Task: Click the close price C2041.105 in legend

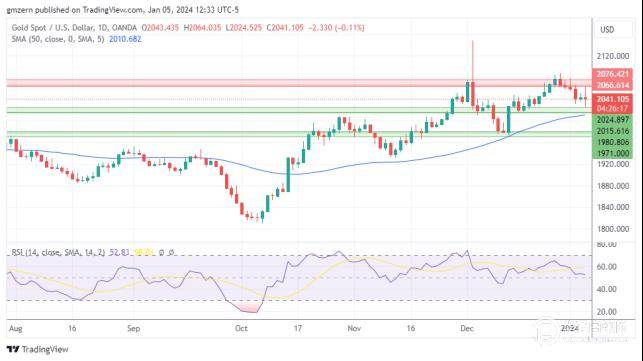Action: [285, 28]
